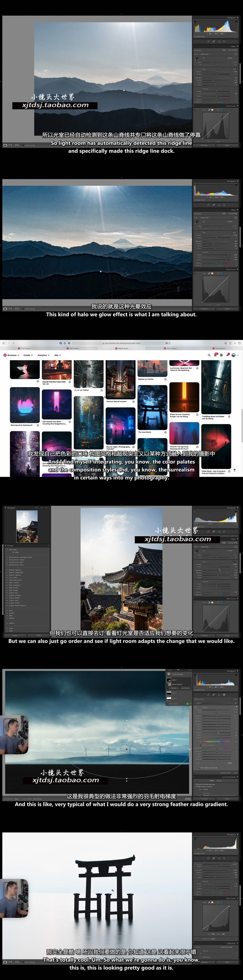Click the Radial Gradient 1 mask component icon

[170, 684]
